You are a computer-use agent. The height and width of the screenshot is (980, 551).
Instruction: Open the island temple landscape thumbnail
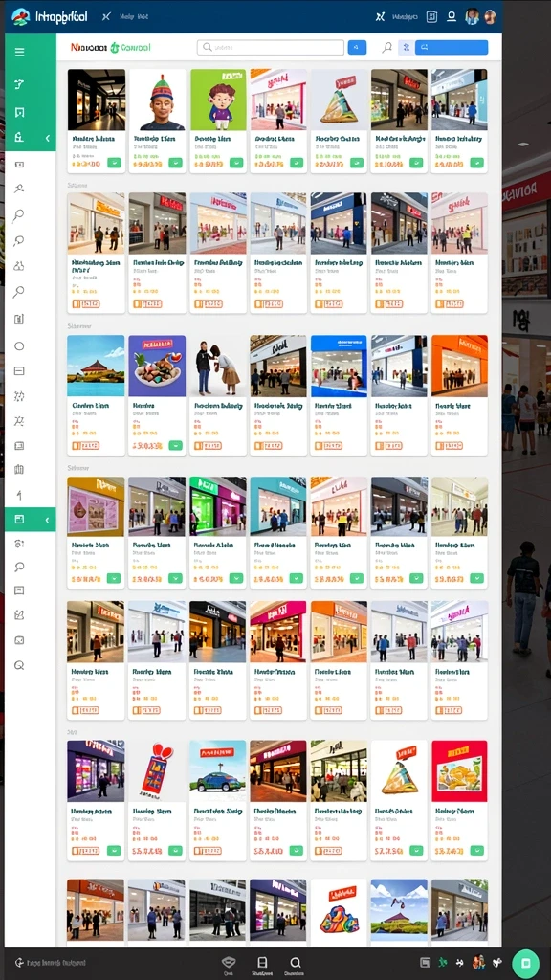(x=97, y=367)
